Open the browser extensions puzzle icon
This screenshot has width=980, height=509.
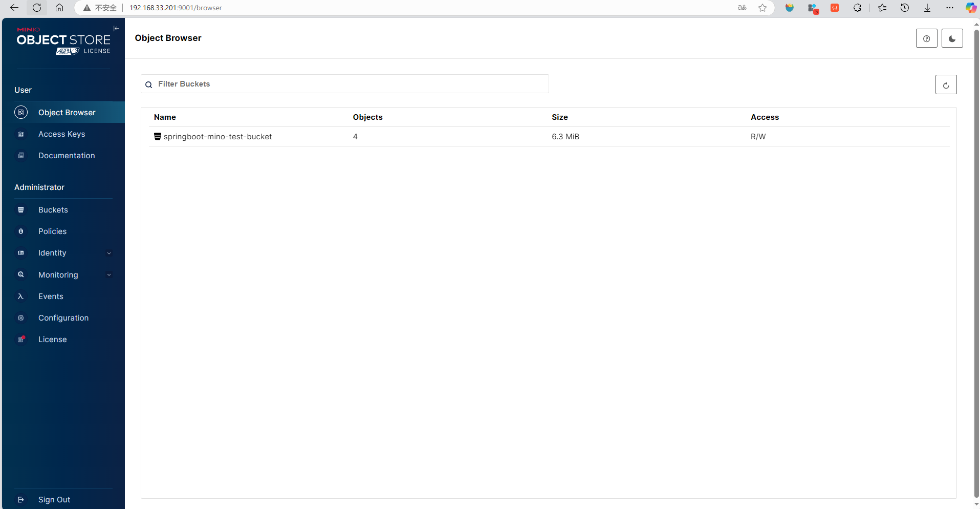pos(857,8)
